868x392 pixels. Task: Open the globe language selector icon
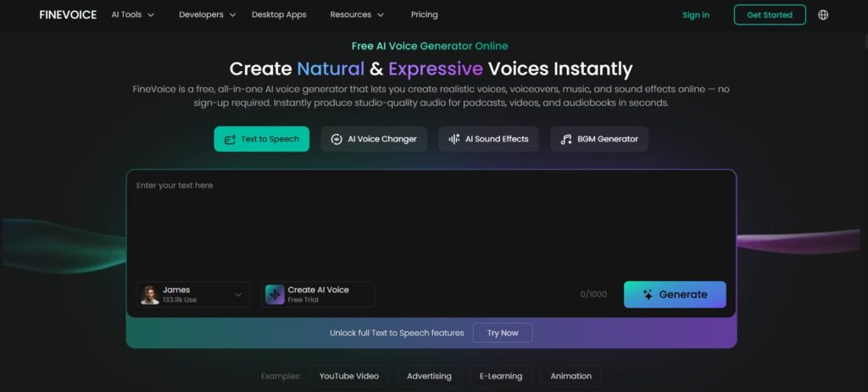point(823,15)
